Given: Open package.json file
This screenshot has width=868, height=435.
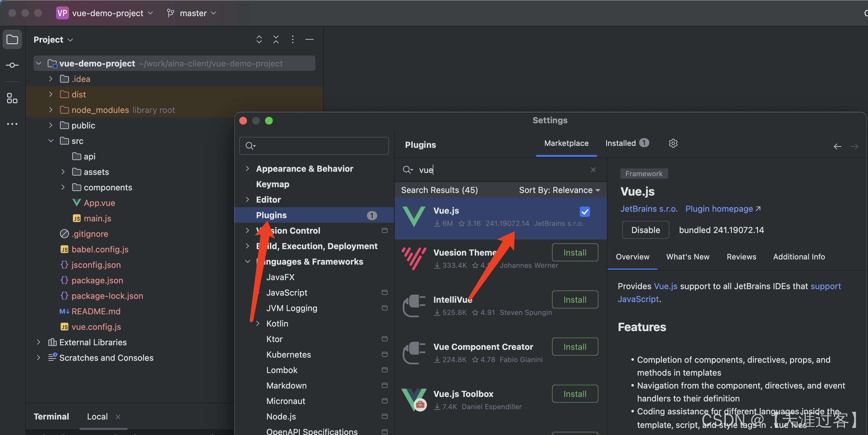Looking at the screenshot, I should click(x=97, y=280).
